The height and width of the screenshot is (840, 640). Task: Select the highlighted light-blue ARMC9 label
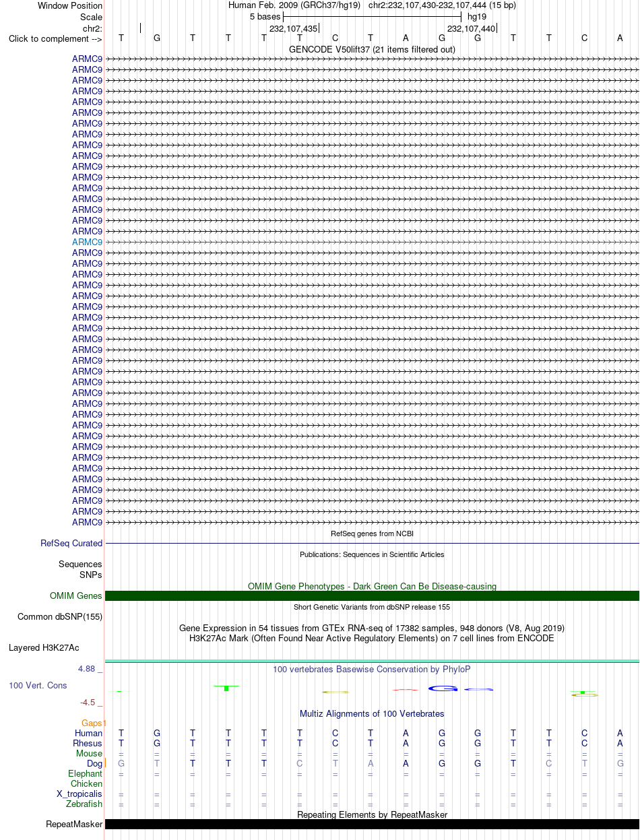point(88,242)
